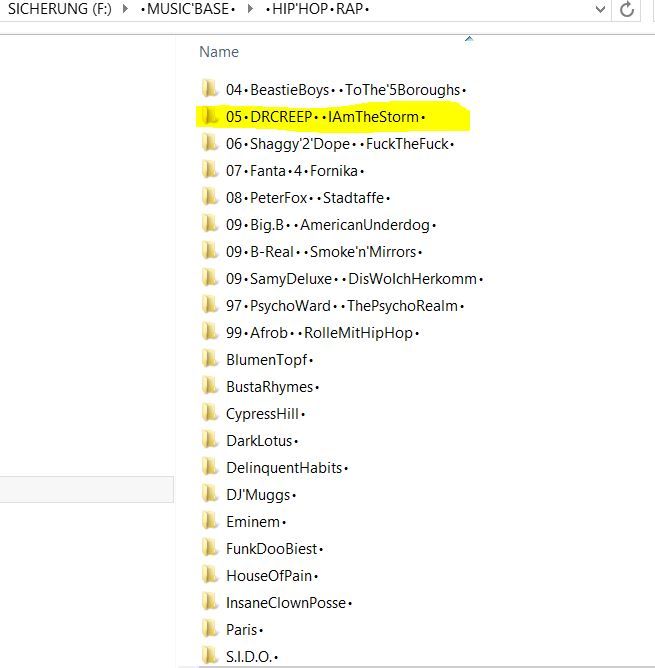Image resolution: width=655 pixels, height=668 pixels.
Task: Select folder name 07 Fanta 4 Fornika
Action: (x=295, y=171)
